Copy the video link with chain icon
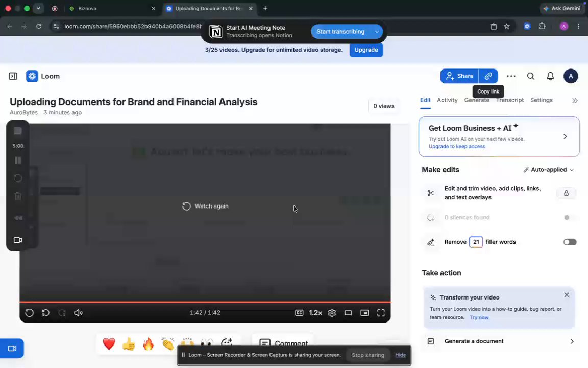This screenshot has height=368, width=588. [x=488, y=76]
